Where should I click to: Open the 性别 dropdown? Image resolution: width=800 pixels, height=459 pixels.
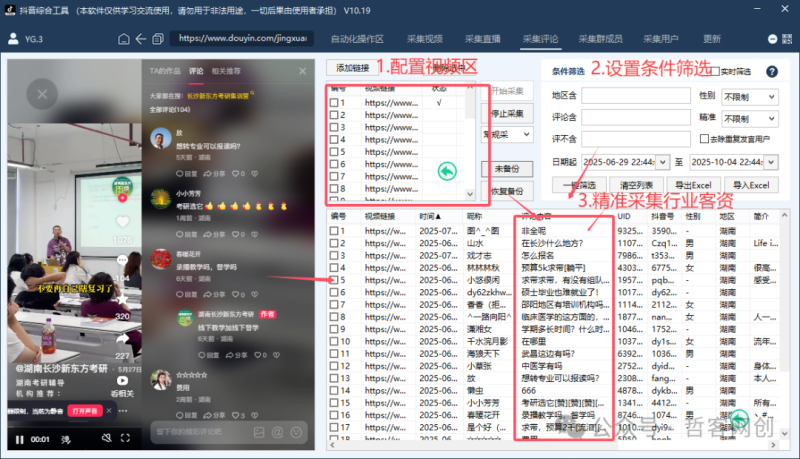(750, 96)
